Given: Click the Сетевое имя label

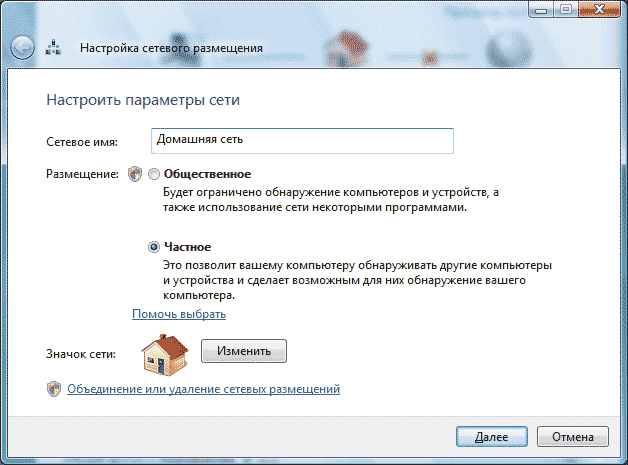Looking at the screenshot, I should coord(81,141).
